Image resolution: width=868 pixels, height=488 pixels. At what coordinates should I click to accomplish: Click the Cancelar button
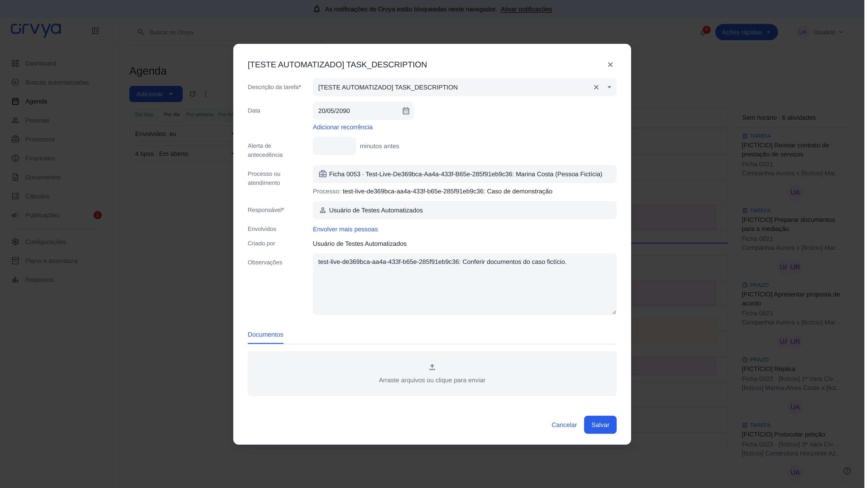(564, 425)
